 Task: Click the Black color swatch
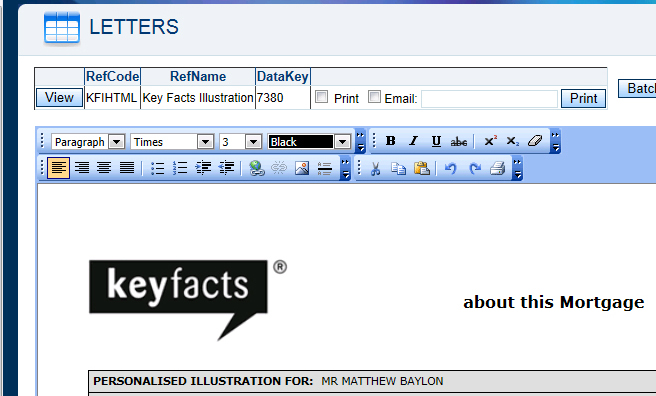(x=301, y=142)
